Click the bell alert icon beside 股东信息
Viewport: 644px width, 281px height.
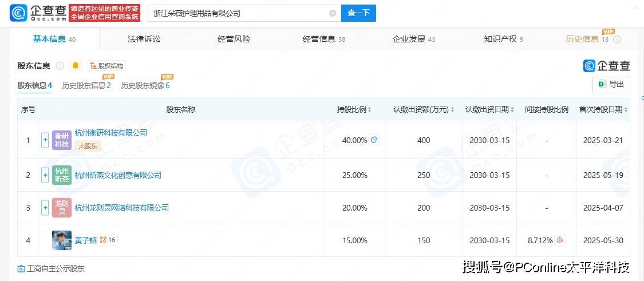pos(75,66)
